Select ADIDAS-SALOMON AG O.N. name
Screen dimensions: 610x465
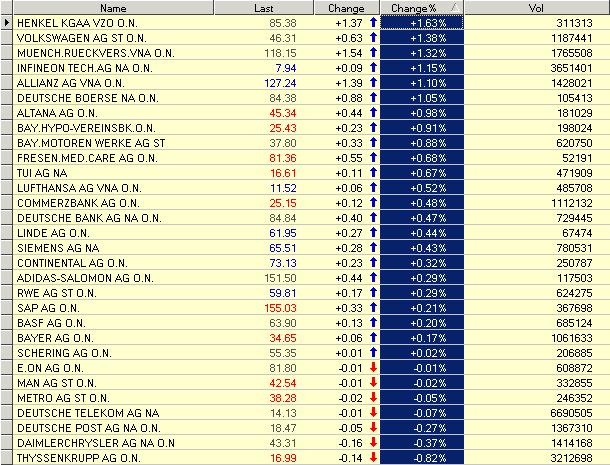85,278
